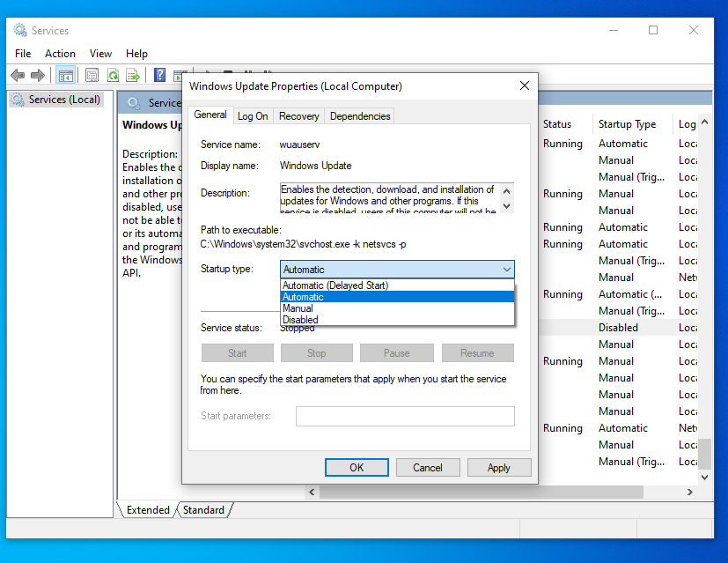Select Services (Local) in the console tree
This screenshot has width=728, height=563.
tap(64, 100)
